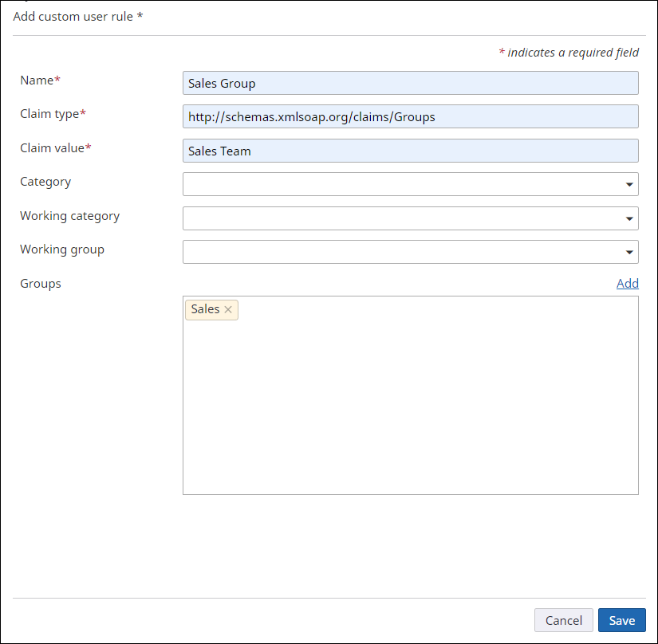Remove the Sales tag using its × icon
The height and width of the screenshot is (644, 658).
(228, 309)
